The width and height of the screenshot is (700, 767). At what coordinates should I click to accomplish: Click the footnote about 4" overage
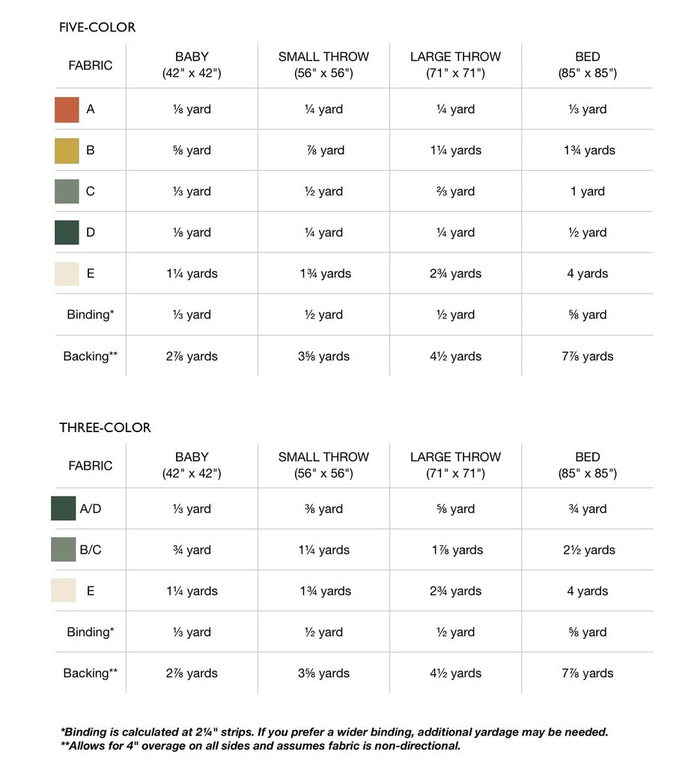tap(261, 746)
